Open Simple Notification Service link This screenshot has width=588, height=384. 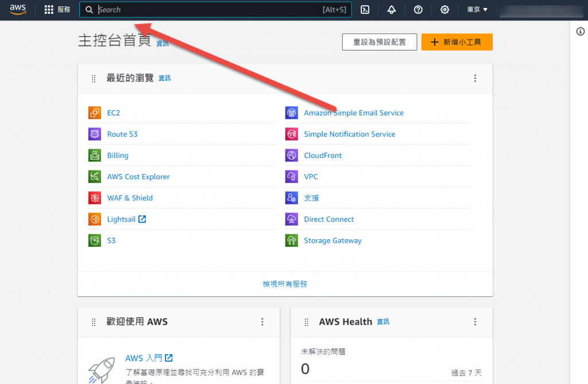(350, 134)
